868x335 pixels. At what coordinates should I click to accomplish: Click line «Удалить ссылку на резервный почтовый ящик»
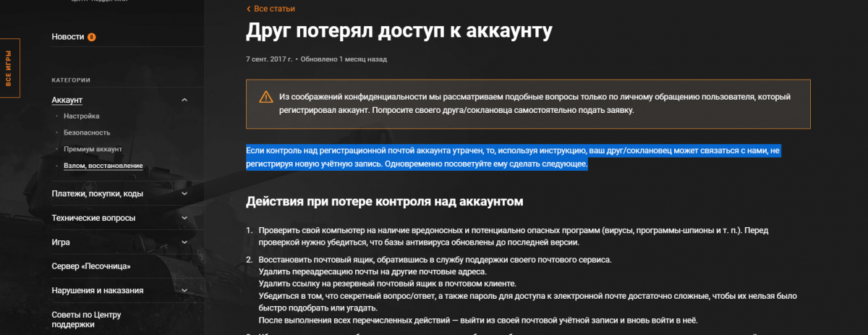click(x=387, y=283)
